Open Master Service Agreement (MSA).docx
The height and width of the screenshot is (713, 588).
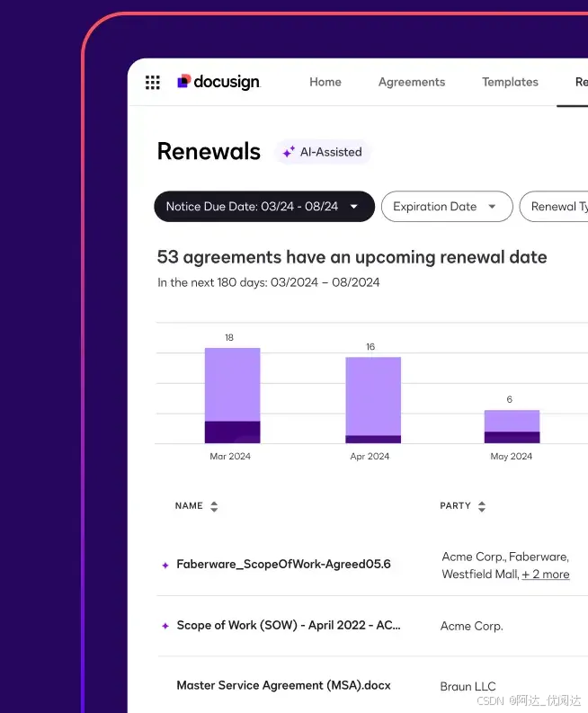tap(283, 685)
